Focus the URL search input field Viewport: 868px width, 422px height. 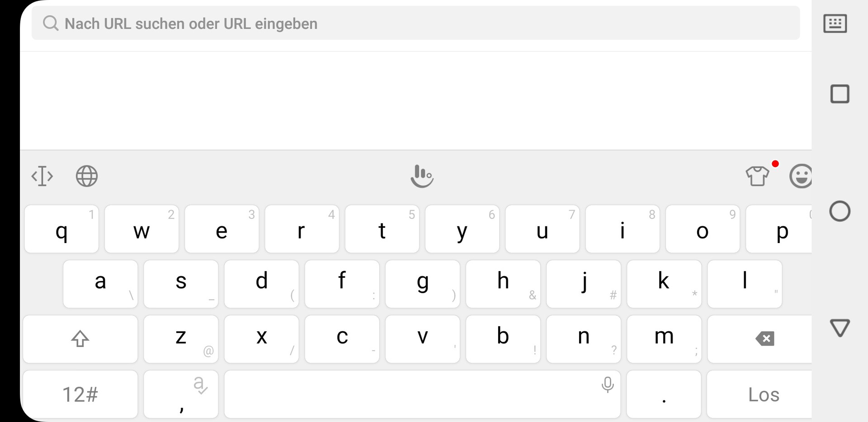(x=415, y=23)
